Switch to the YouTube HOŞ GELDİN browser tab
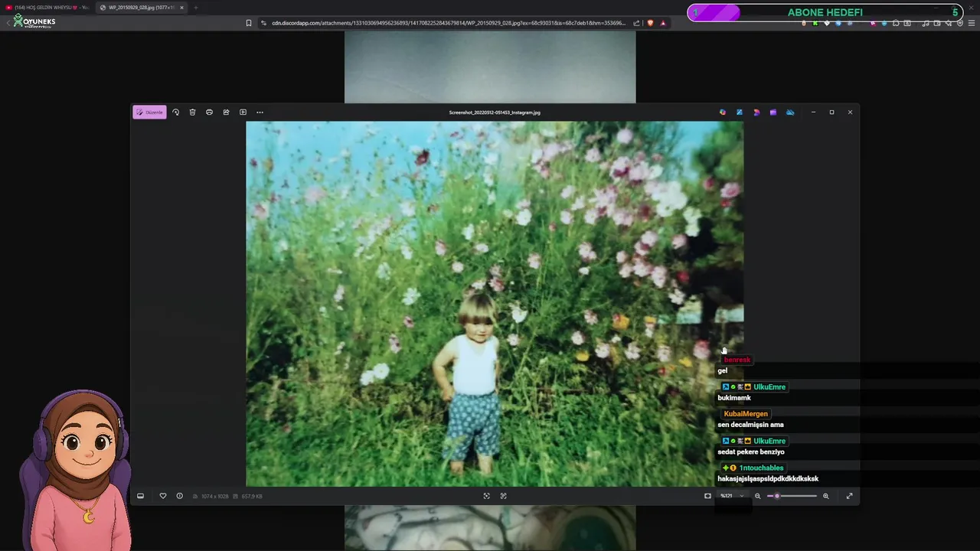980x551 pixels. pos(47,8)
